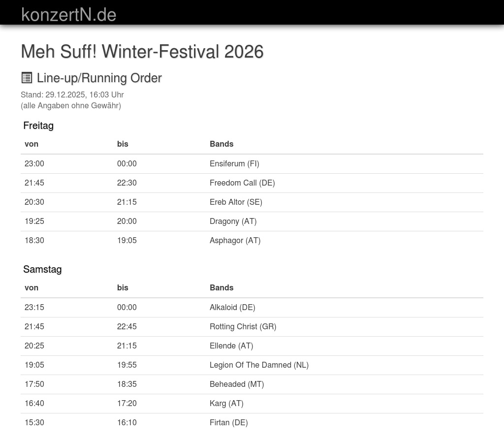This screenshot has width=504, height=442.
Task: Click the Line-up/Running Order heading text
Action: click(99, 78)
